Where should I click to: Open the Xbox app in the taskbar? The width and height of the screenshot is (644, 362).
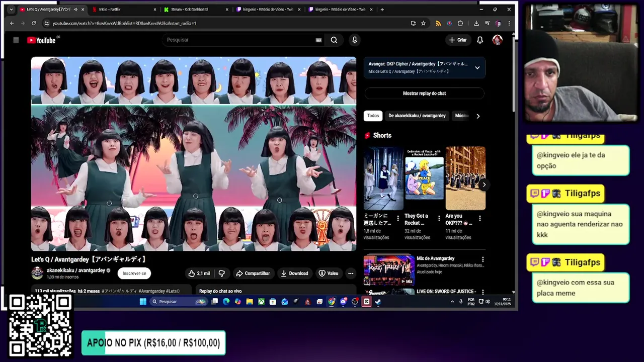pyautogui.click(x=261, y=302)
